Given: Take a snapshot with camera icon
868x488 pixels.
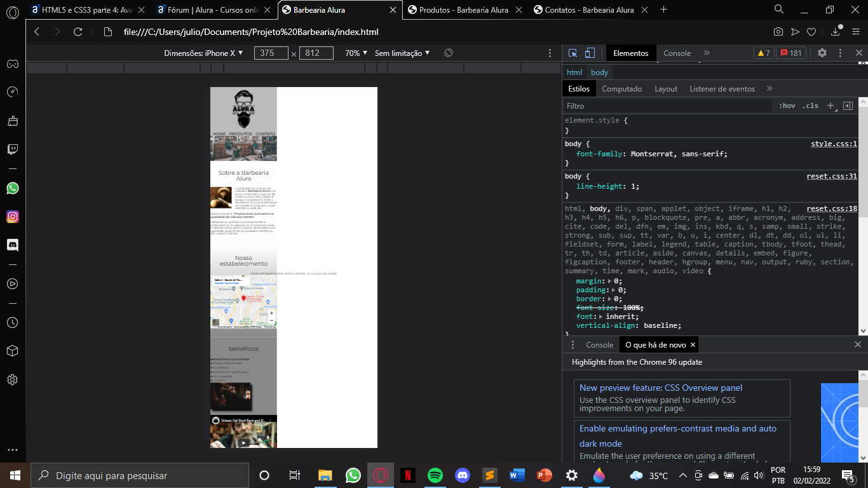Looking at the screenshot, I should (778, 32).
